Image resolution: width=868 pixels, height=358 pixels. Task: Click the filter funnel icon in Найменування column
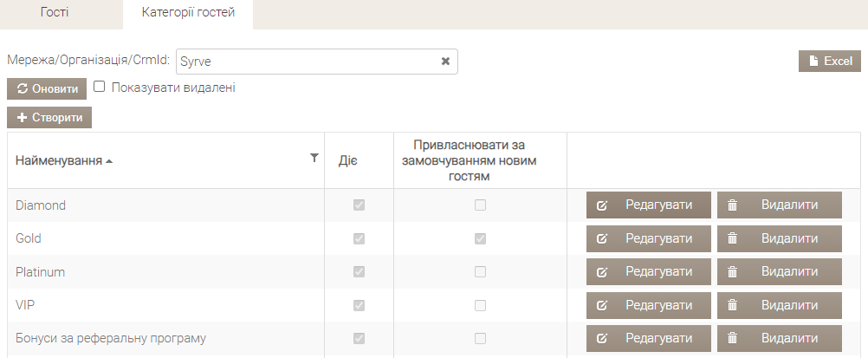coord(314,158)
